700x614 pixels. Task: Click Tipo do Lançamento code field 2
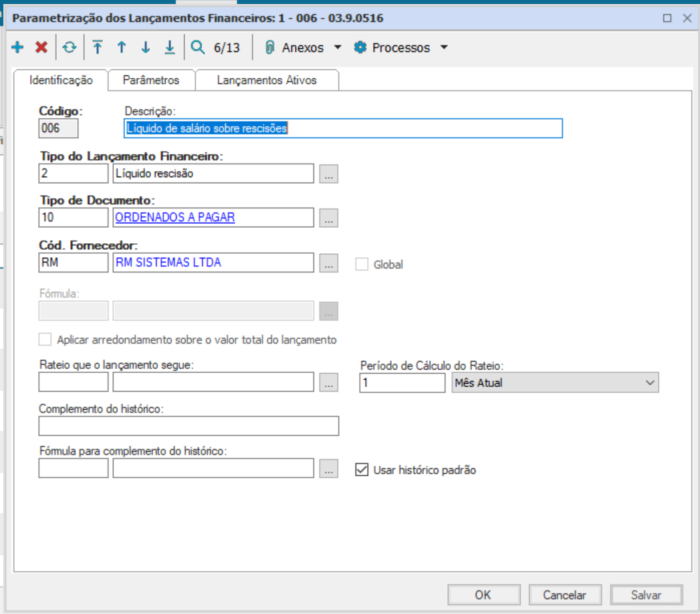pos(74,174)
